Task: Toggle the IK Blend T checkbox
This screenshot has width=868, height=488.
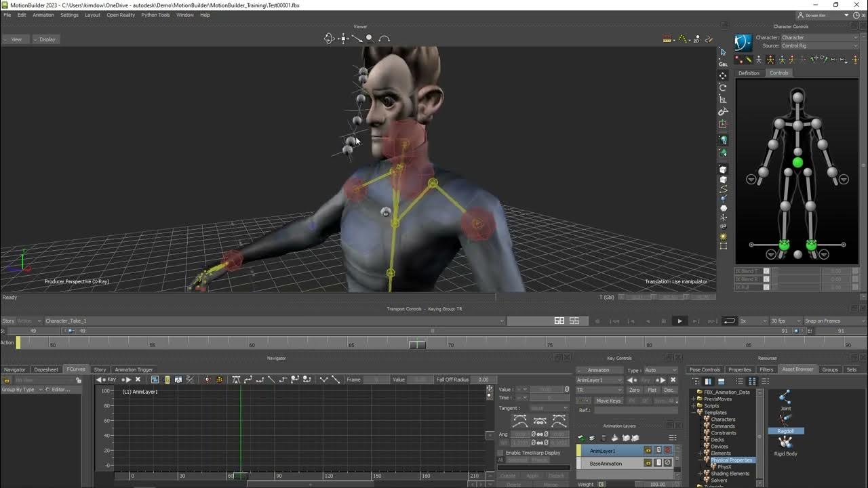Action: (x=766, y=271)
